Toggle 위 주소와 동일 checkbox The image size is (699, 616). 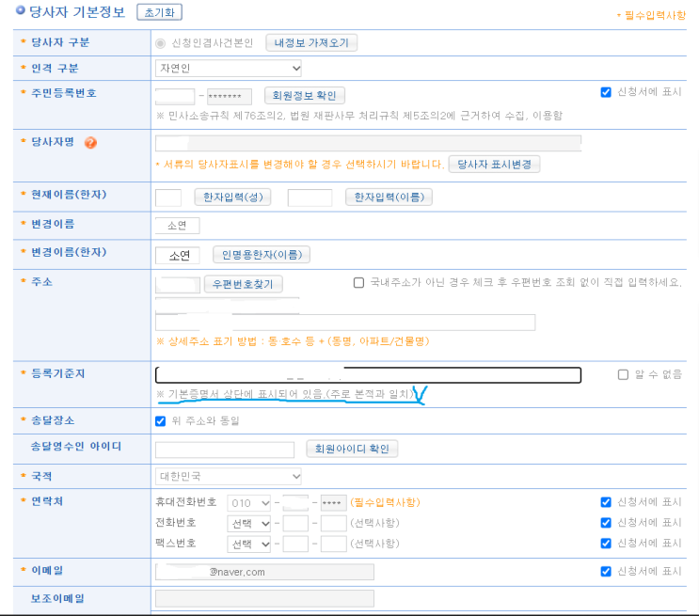click(x=160, y=421)
